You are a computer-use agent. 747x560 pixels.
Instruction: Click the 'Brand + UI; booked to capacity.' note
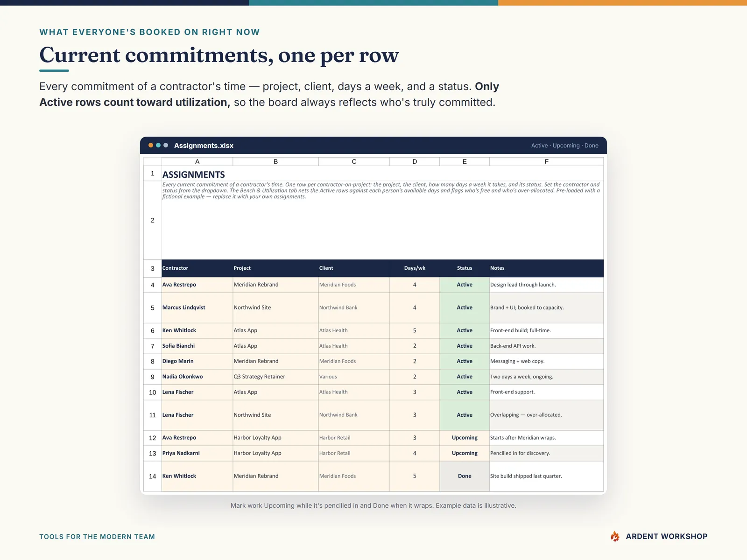546,308
